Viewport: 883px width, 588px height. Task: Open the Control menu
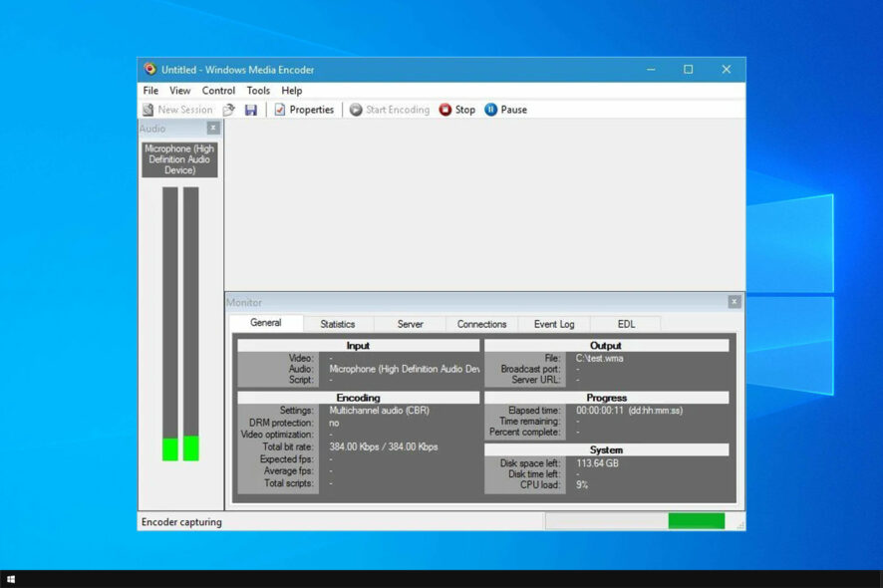218,90
